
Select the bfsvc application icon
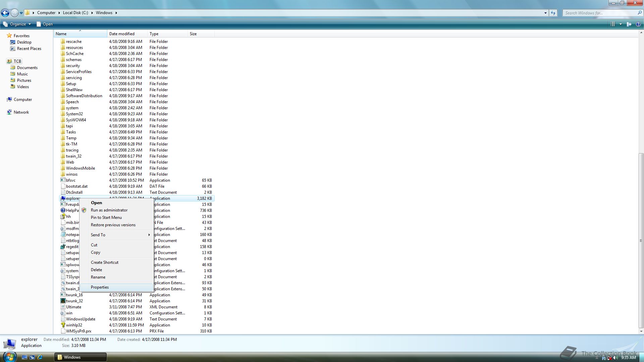coord(63,180)
